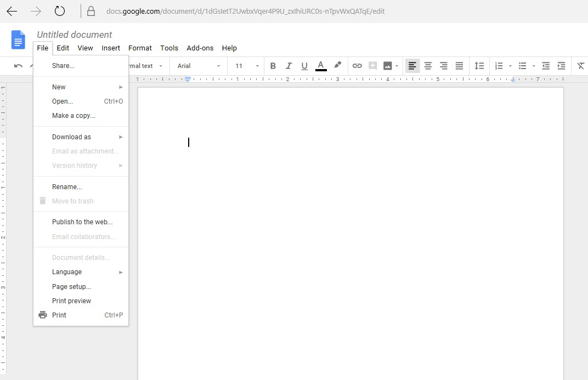Click the left indent marker on ruler
The image size is (588, 380).
(188, 79)
